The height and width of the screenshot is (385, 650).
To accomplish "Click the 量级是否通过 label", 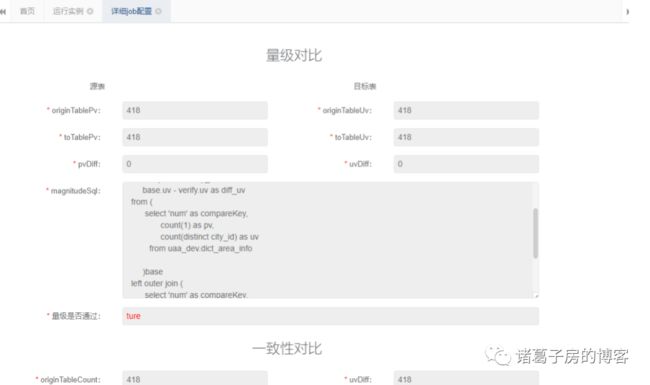I will [73, 316].
